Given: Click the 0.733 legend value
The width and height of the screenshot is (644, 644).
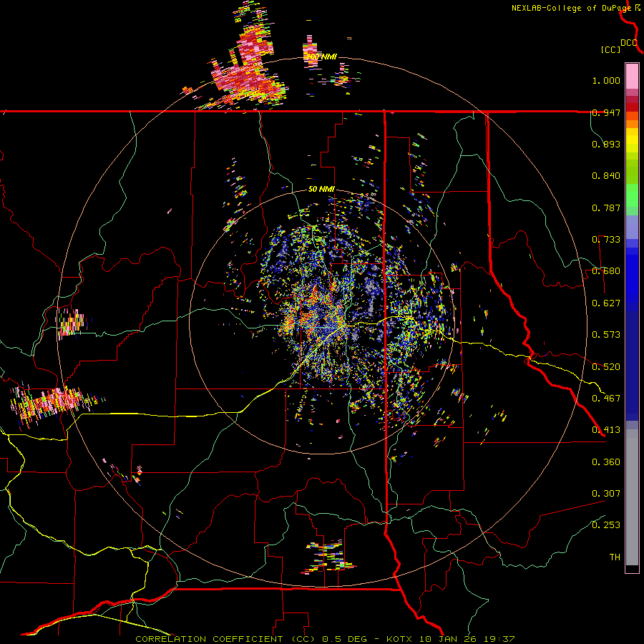Looking at the screenshot, I should (606, 240).
